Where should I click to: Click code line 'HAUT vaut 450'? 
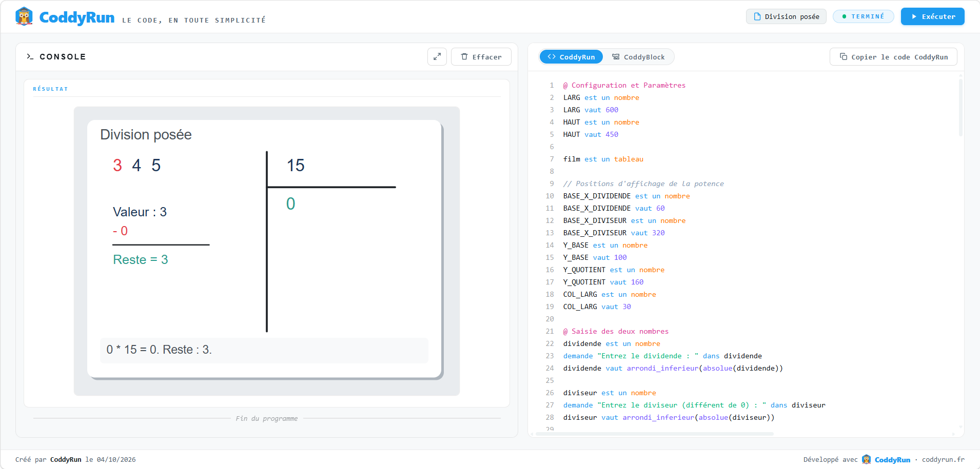591,135
